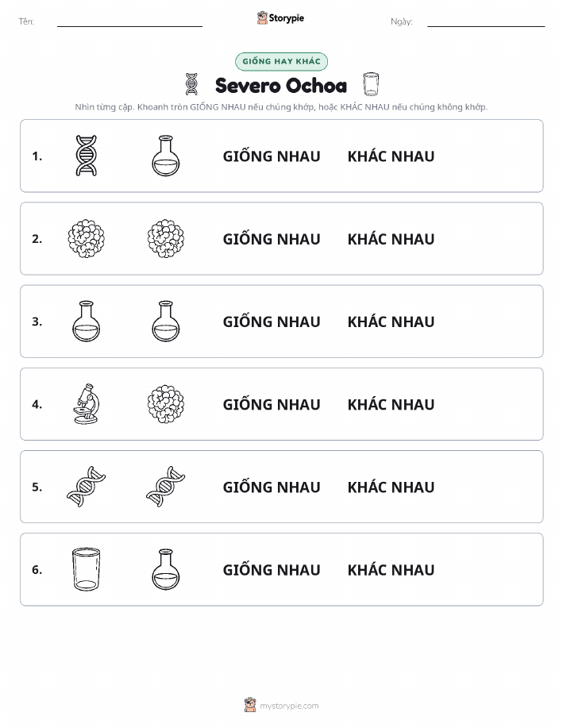Screen dimensions: 563x728
Task: Select GIỐNG NHAU in row 5
Action: (x=272, y=487)
